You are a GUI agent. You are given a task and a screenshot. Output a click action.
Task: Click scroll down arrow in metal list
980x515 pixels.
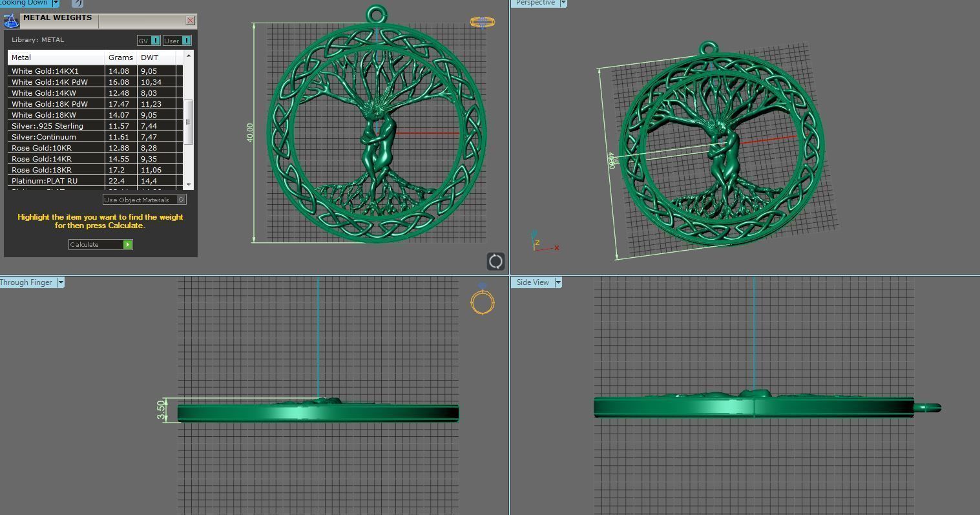click(x=189, y=184)
